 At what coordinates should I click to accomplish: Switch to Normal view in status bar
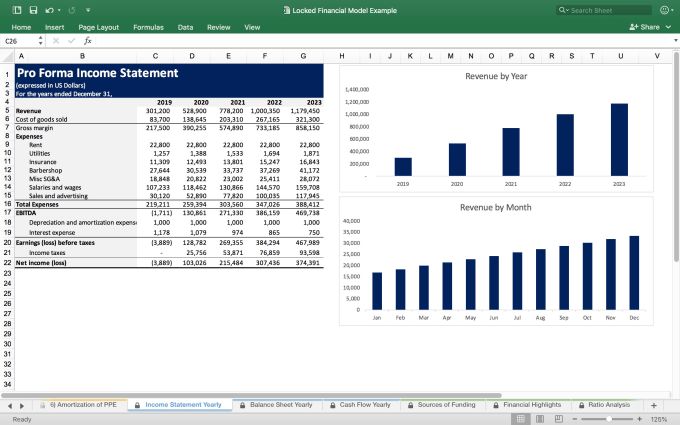tap(520, 419)
